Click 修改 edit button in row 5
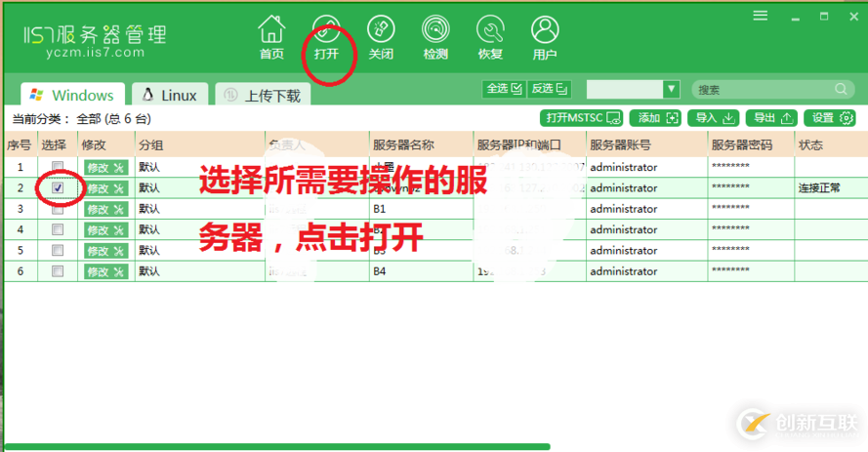This screenshot has height=452, width=868. (x=105, y=251)
